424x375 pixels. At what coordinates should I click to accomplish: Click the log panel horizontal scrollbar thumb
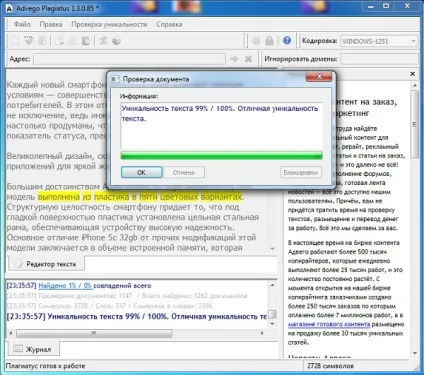(94, 333)
